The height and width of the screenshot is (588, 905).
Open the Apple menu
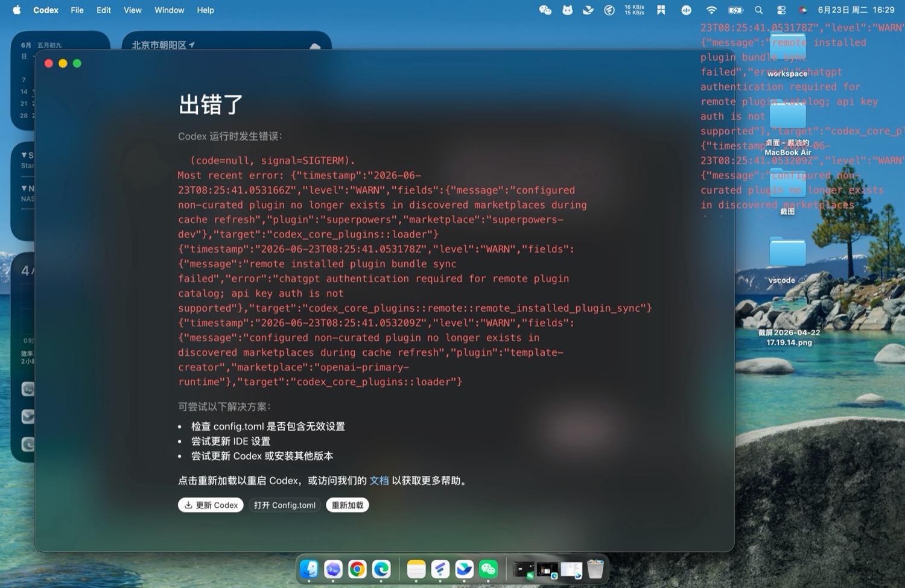coord(16,10)
